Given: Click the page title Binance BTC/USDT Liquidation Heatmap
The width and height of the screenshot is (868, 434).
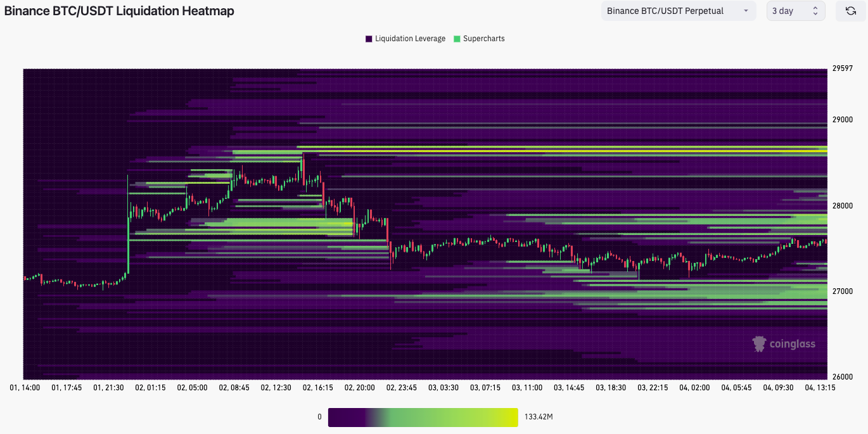Looking at the screenshot, I should (x=119, y=11).
